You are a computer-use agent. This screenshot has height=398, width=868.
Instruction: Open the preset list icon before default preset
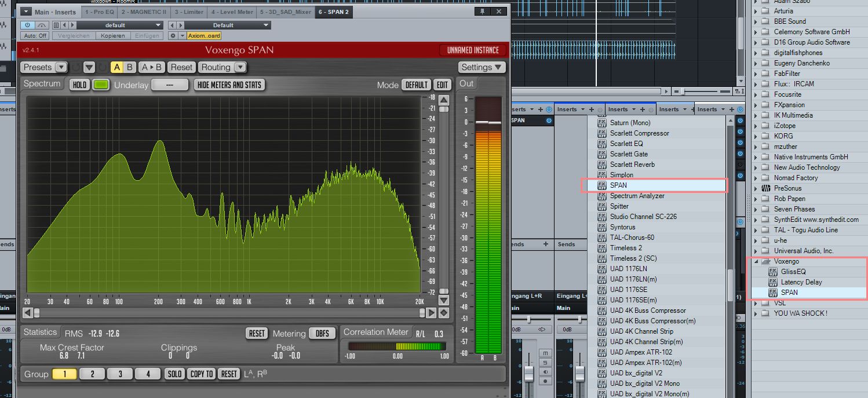click(x=56, y=25)
